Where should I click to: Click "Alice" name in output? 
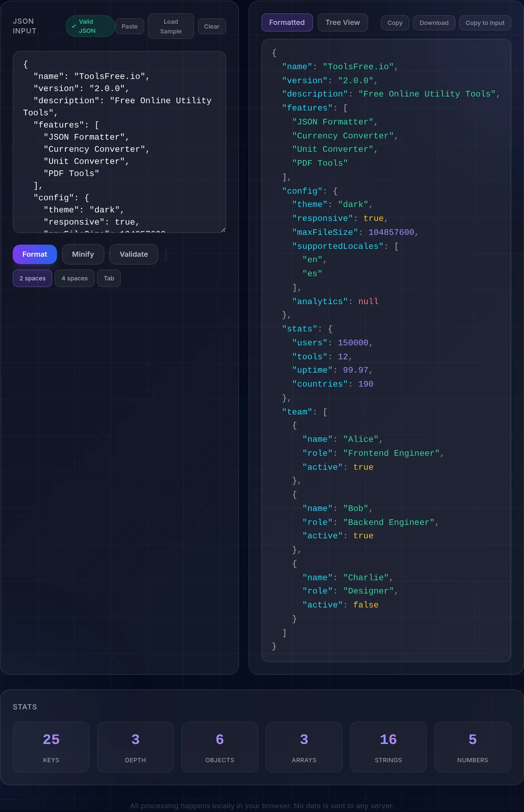(x=361, y=439)
